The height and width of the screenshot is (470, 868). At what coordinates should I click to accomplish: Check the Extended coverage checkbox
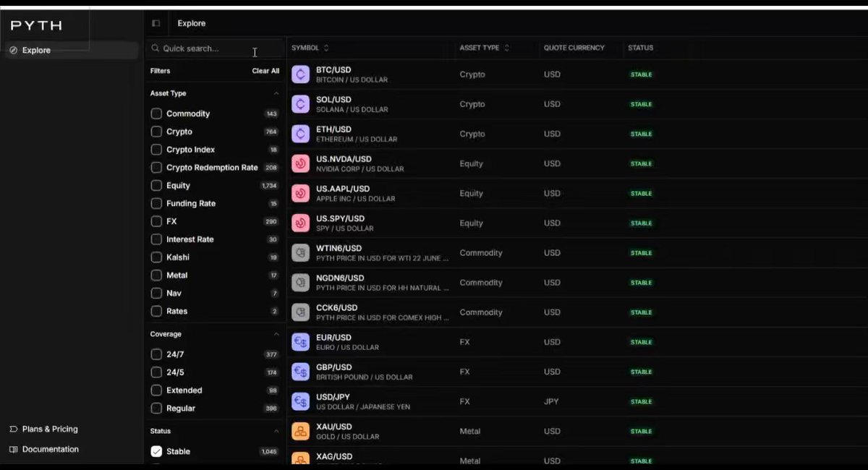pyautogui.click(x=156, y=390)
